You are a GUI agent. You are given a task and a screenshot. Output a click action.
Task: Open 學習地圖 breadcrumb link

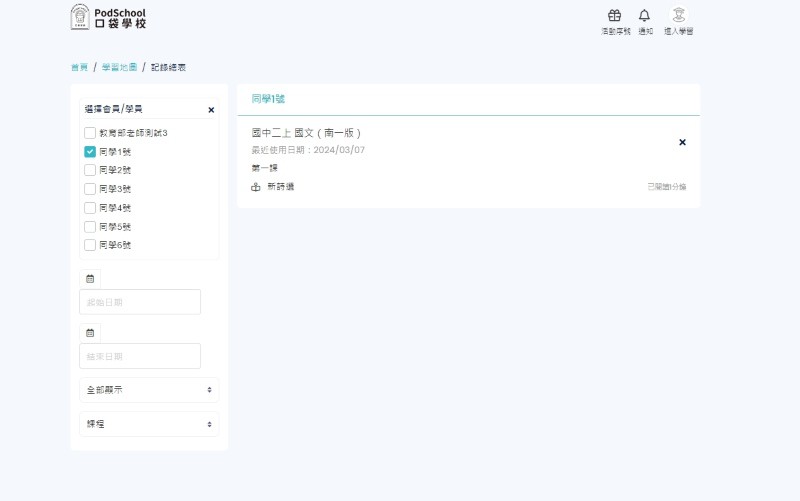118,67
